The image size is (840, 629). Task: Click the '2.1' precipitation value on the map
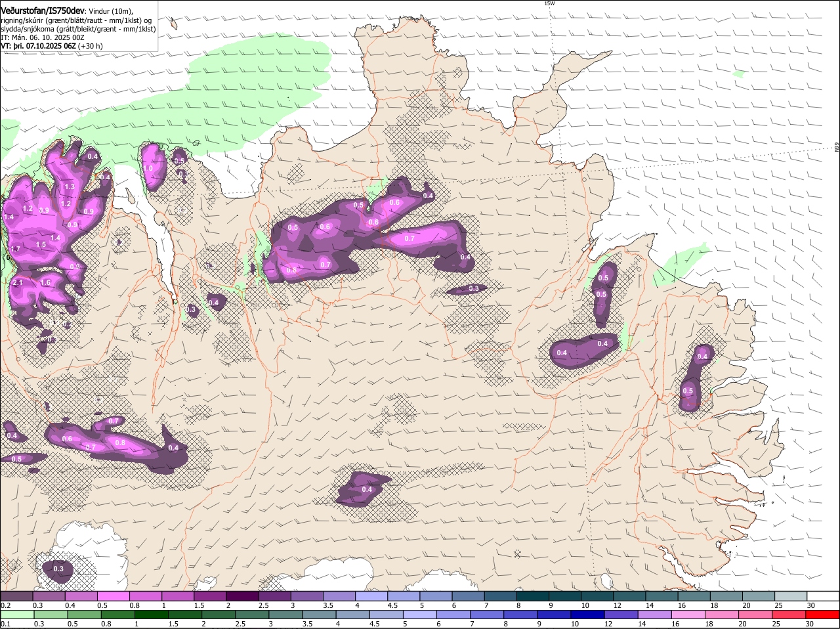click(x=18, y=282)
